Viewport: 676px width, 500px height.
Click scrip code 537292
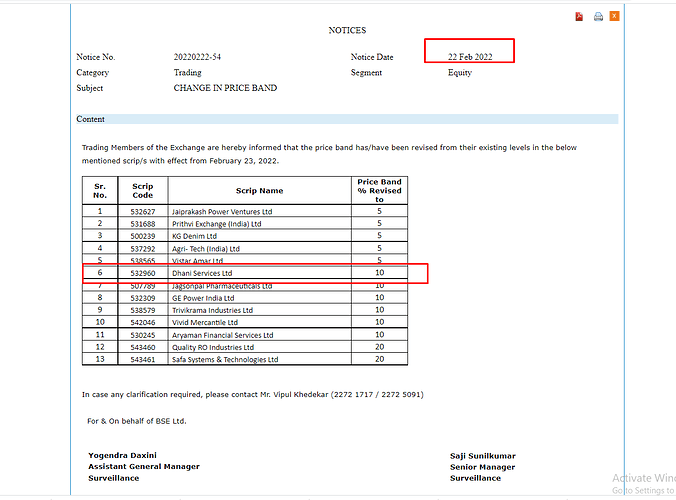143,249
